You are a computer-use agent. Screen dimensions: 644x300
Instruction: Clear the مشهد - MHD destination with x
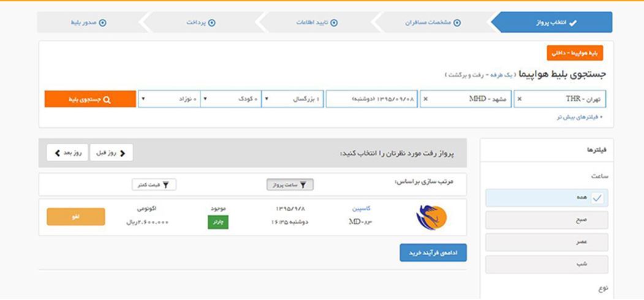coord(425,99)
